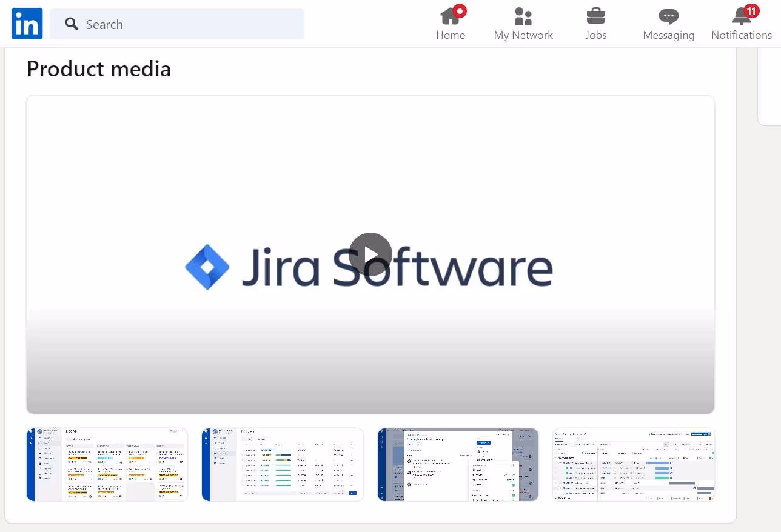Select the third dark-themed Jira thumbnail
The height and width of the screenshot is (532, 781).
click(x=457, y=465)
